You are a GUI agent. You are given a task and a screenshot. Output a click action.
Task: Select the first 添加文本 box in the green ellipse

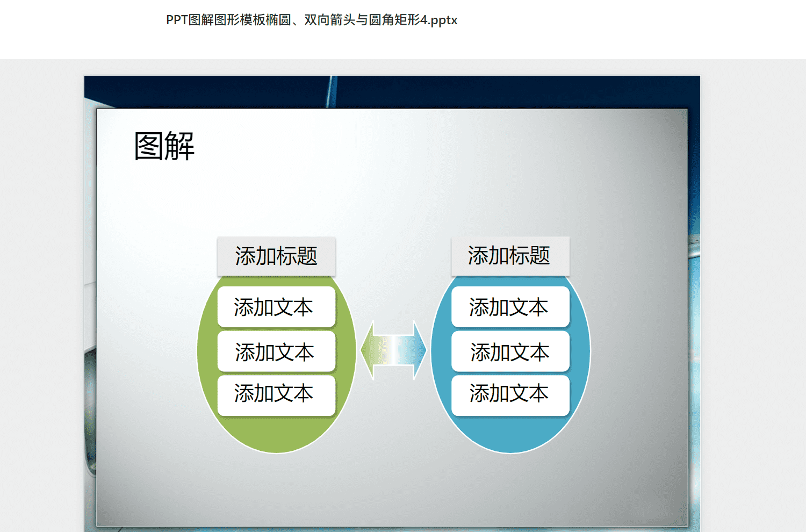coord(276,307)
